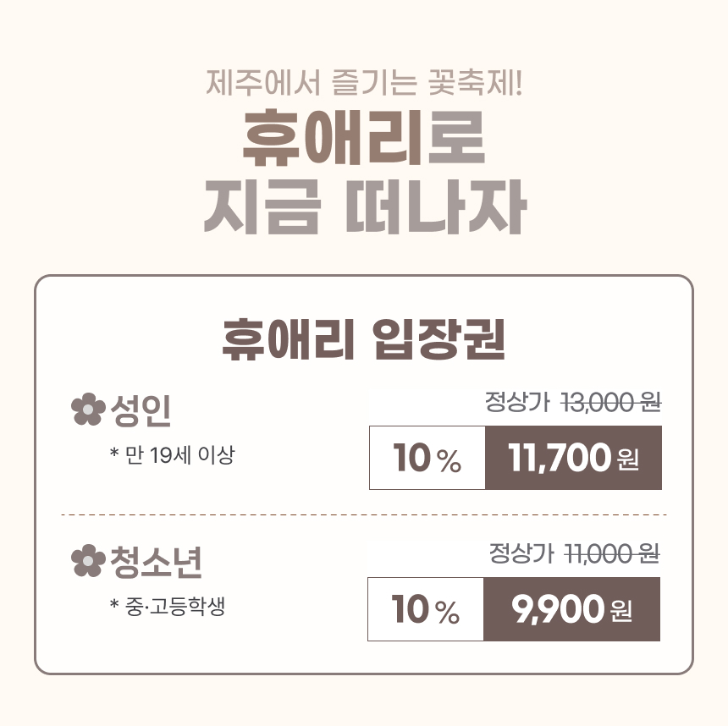Click the 지금 떠나자 headline text
This screenshot has height=726, width=728.
click(x=365, y=207)
